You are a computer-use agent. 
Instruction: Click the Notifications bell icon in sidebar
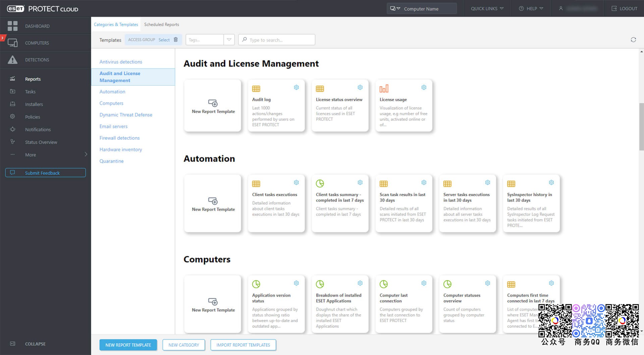(12, 129)
